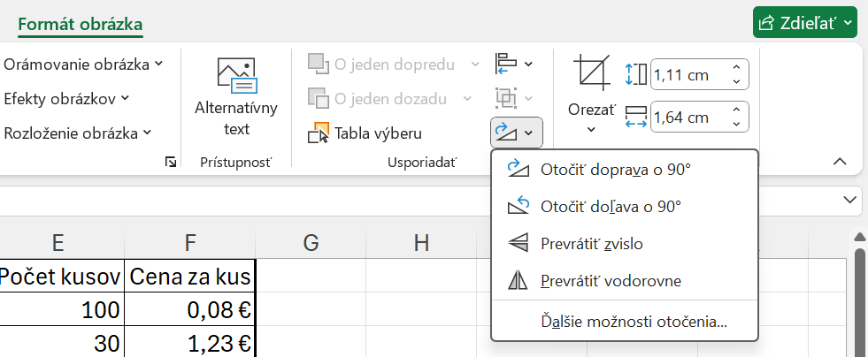Select the Počet kusov cell
The width and height of the screenshot is (868, 357).
pos(61,276)
